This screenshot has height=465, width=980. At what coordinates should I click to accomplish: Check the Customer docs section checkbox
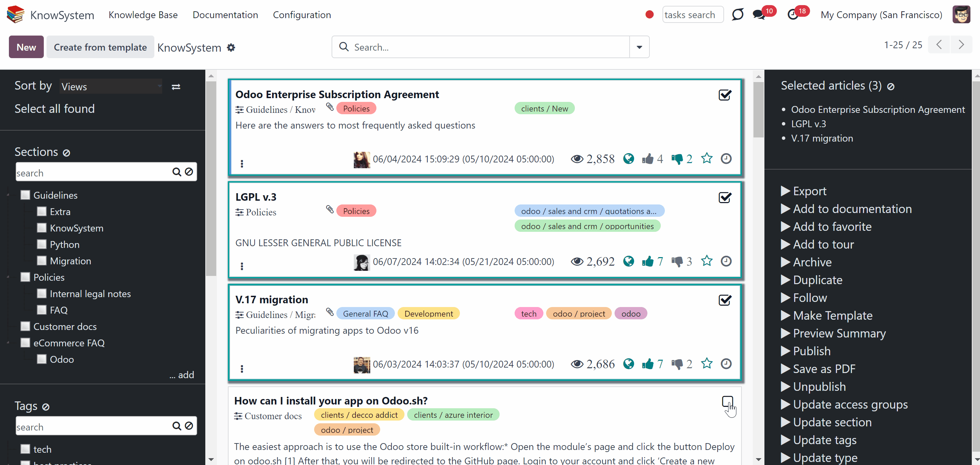25,327
